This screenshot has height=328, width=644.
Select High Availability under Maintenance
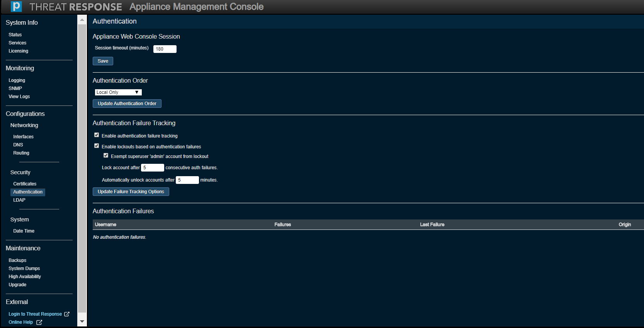click(x=25, y=277)
